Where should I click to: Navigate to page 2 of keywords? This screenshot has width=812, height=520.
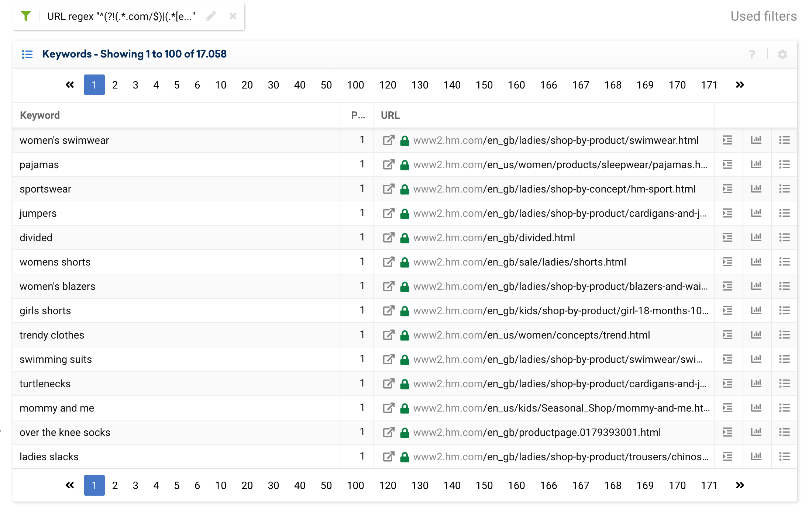point(114,84)
